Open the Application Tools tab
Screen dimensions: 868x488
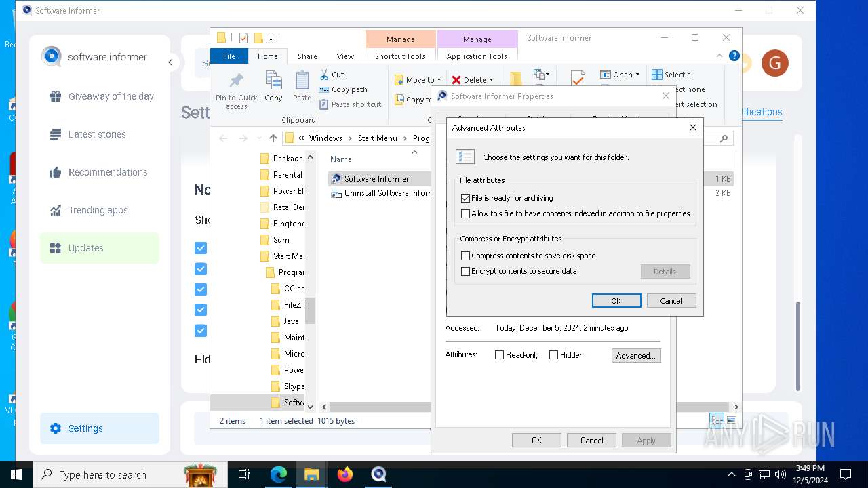[x=477, y=56]
